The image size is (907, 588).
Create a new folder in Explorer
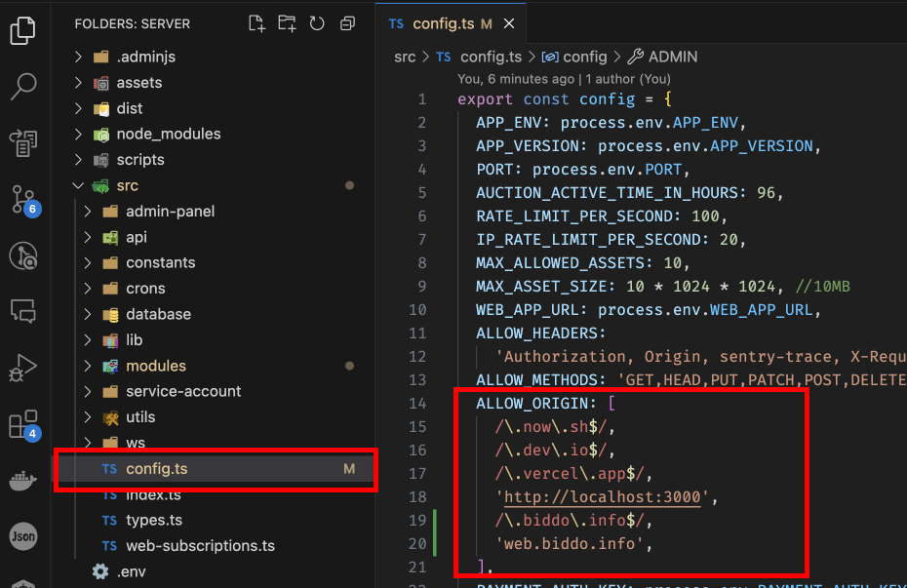click(x=287, y=23)
